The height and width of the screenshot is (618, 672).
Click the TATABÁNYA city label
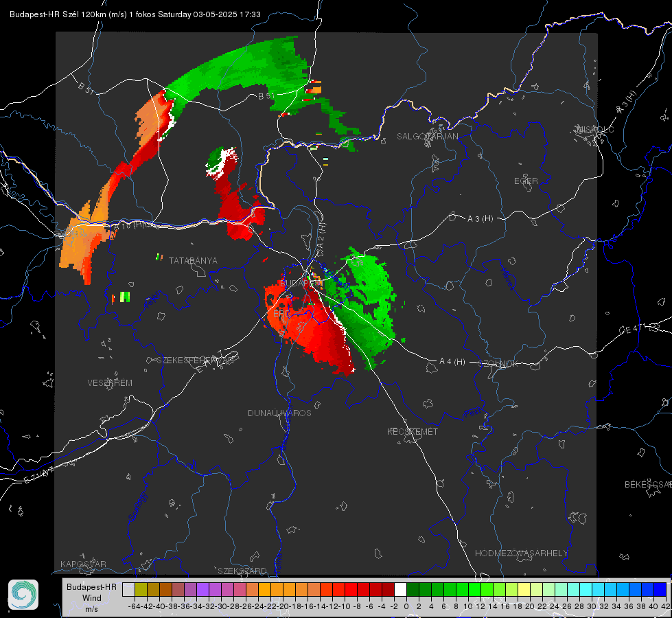pyautogui.click(x=193, y=261)
